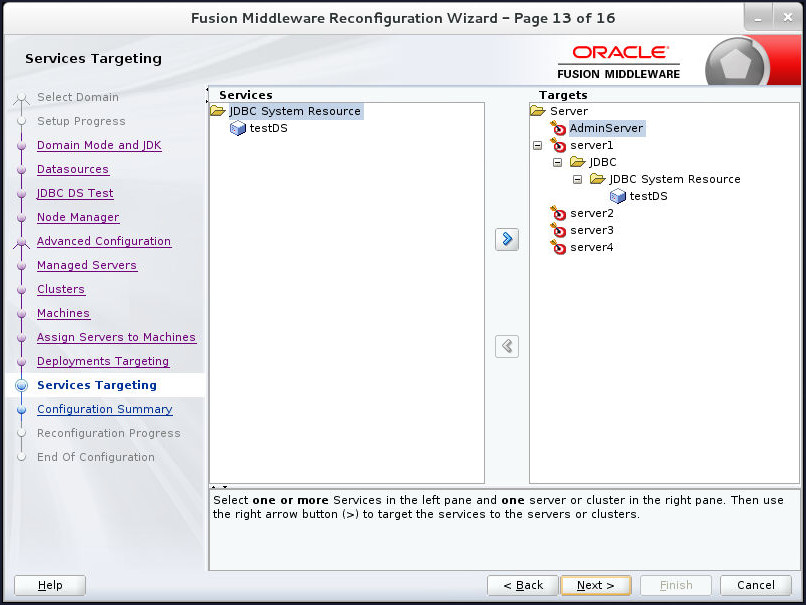
Task: Click the JDBC System Resource folder icon in Services
Action: 218,111
